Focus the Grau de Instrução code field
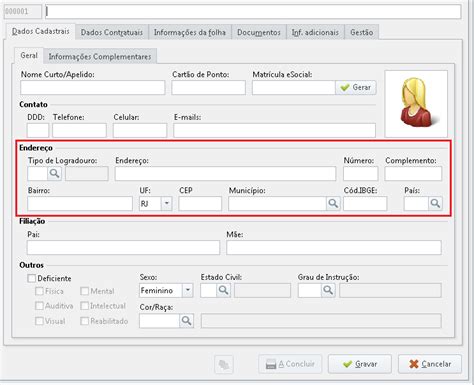 310,290
